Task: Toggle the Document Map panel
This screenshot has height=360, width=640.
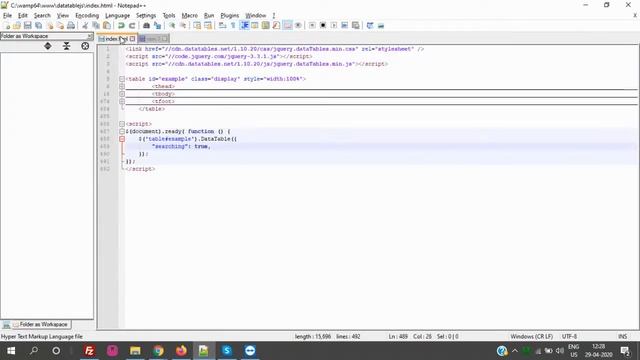Action: click(x=265, y=25)
